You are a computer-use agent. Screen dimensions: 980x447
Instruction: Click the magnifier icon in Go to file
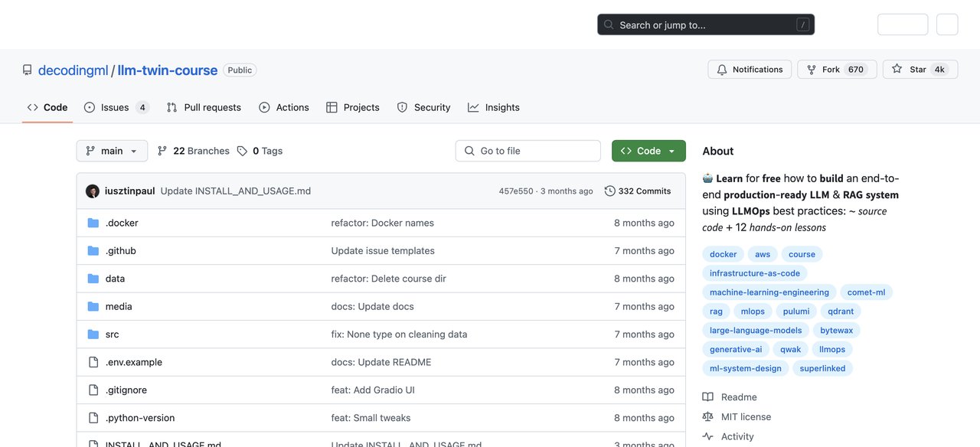469,151
